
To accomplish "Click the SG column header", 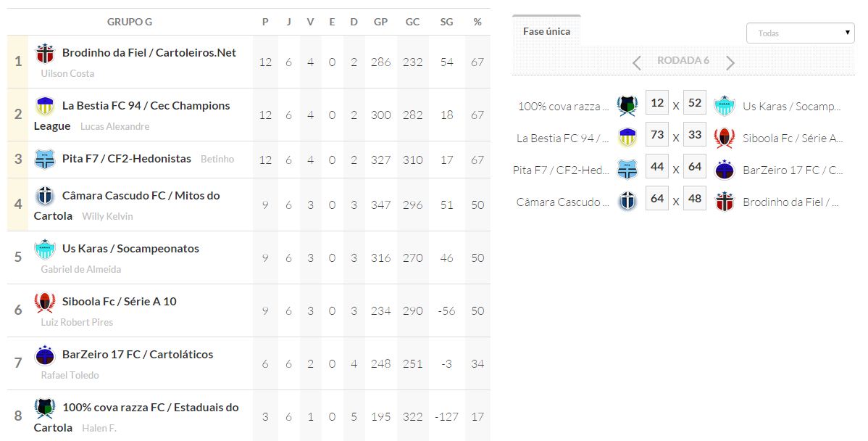I will coord(446,22).
